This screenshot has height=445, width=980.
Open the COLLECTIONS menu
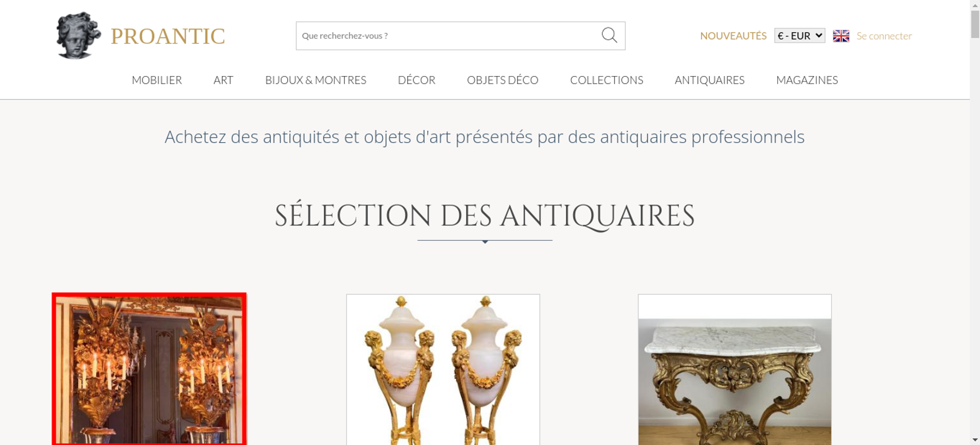[607, 80]
